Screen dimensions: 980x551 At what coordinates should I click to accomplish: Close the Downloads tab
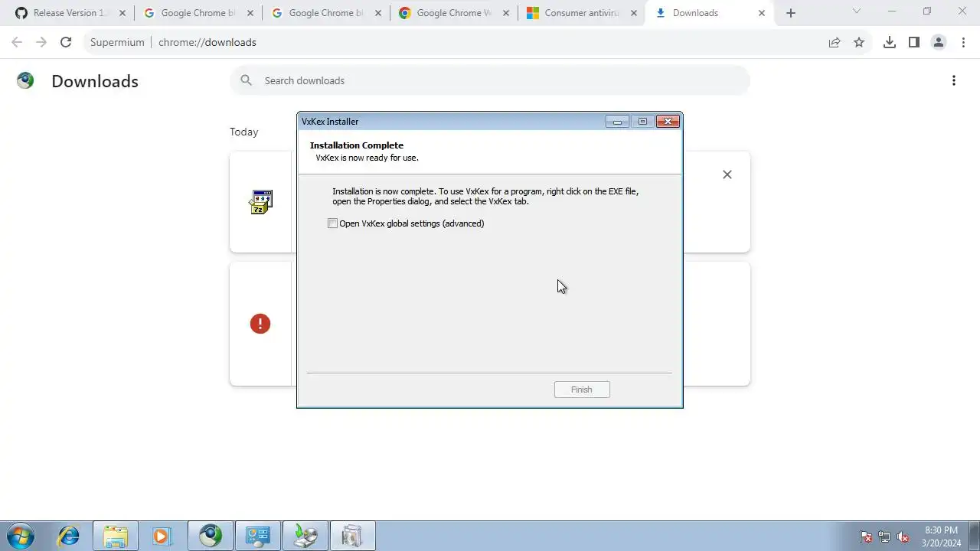(762, 13)
